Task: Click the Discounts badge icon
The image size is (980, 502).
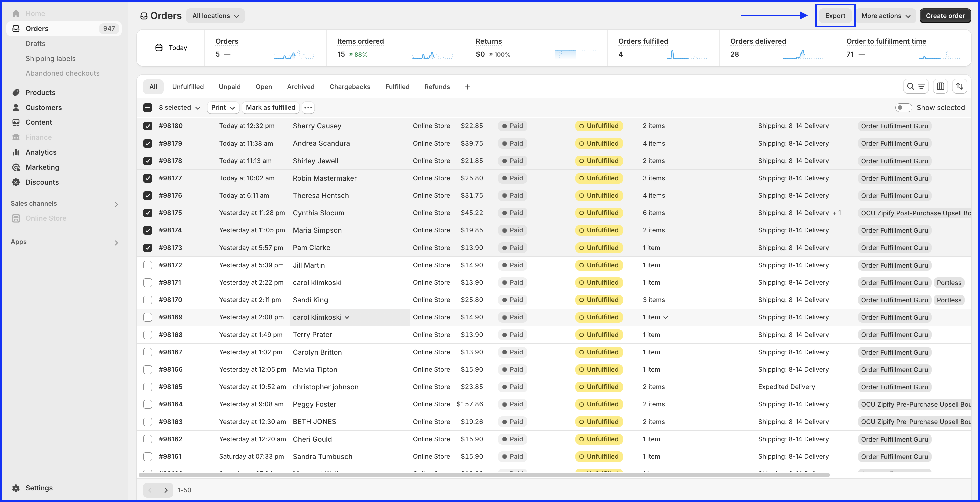Action: tap(16, 182)
